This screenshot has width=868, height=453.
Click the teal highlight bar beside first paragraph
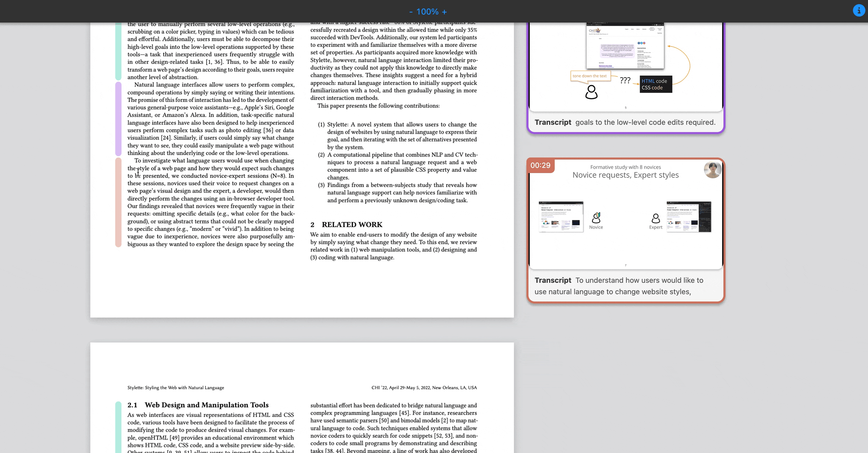click(118, 51)
